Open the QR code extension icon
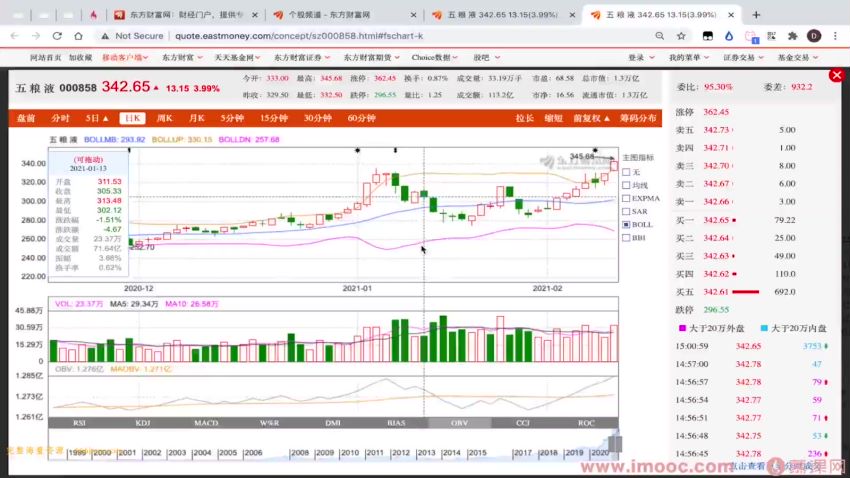Viewport: 850px width, 478px height. pyautogui.click(x=771, y=36)
